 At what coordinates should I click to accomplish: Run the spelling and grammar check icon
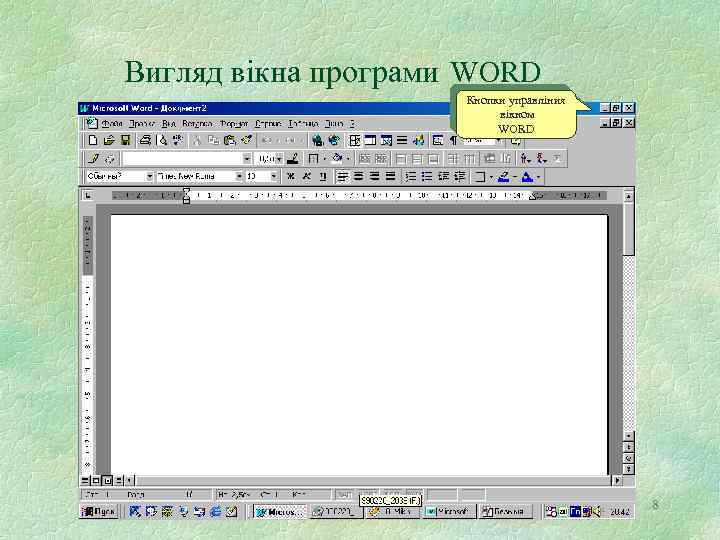coord(178,140)
